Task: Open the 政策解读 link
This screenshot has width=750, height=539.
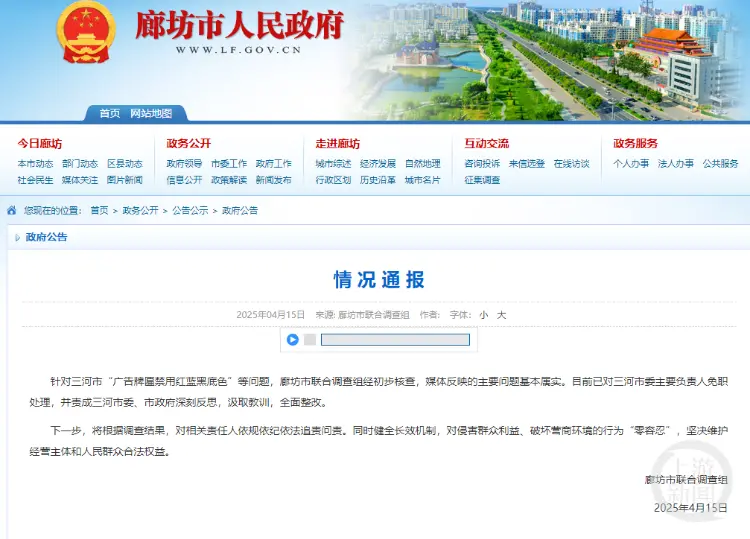Action: (229, 180)
